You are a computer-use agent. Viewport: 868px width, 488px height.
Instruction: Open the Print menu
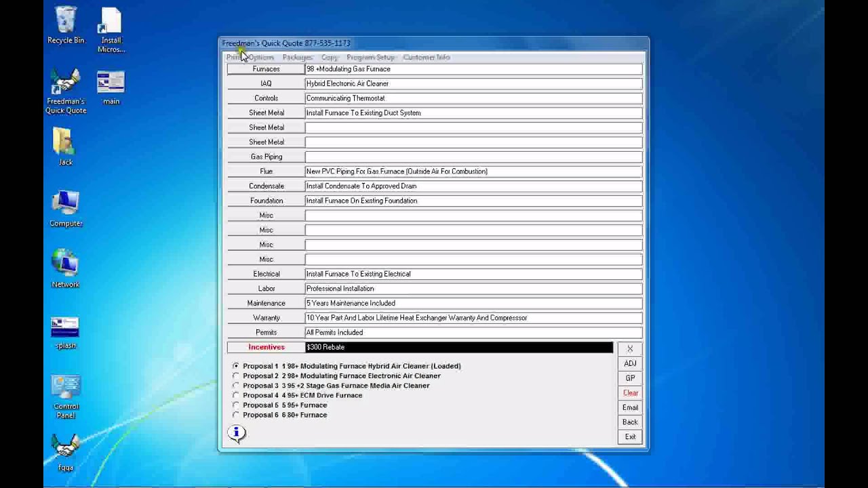point(233,58)
